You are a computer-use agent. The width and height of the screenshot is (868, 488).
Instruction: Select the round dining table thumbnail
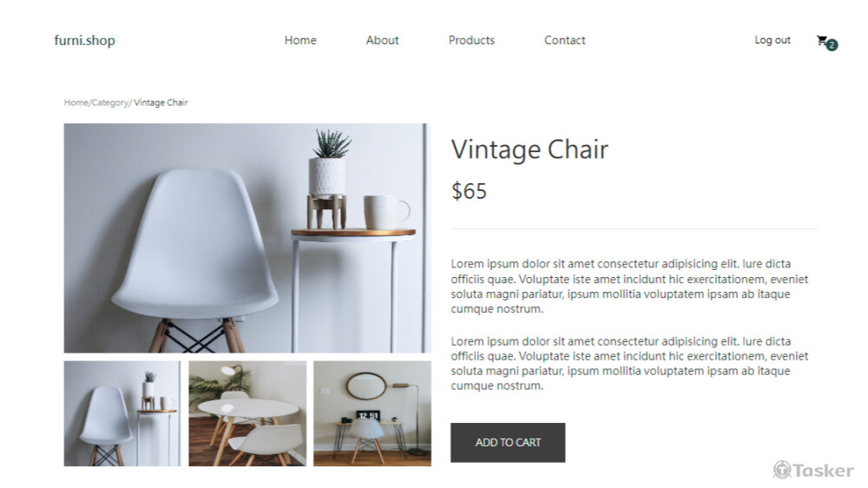247,414
